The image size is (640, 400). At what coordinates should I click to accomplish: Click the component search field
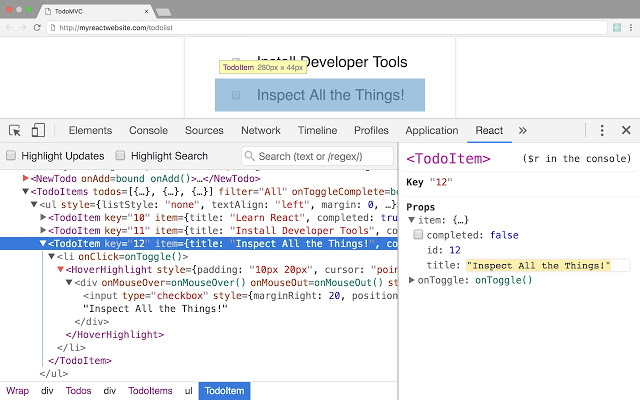(317, 156)
